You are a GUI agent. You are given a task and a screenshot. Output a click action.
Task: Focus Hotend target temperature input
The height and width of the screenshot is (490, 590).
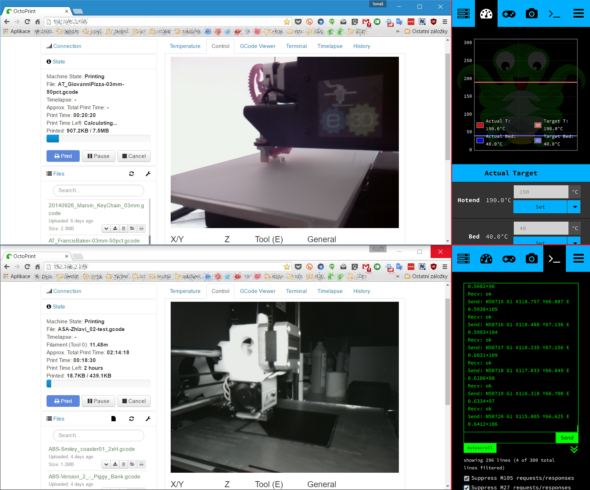click(541, 192)
